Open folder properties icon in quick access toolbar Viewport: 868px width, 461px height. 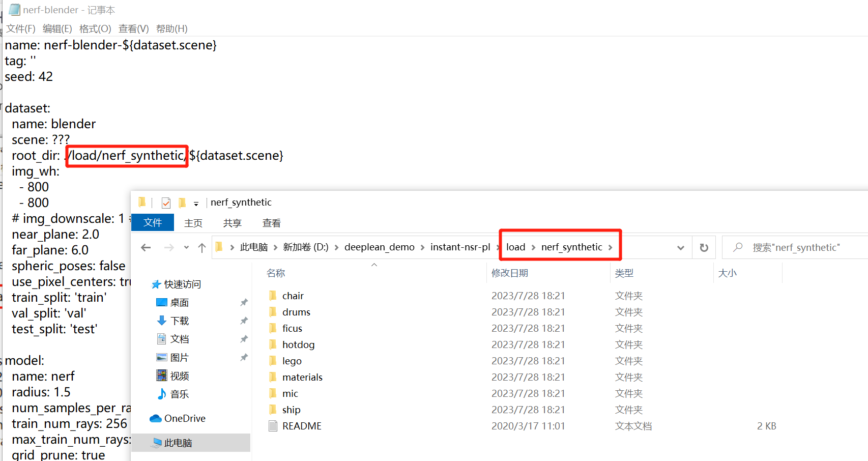pyautogui.click(x=166, y=202)
